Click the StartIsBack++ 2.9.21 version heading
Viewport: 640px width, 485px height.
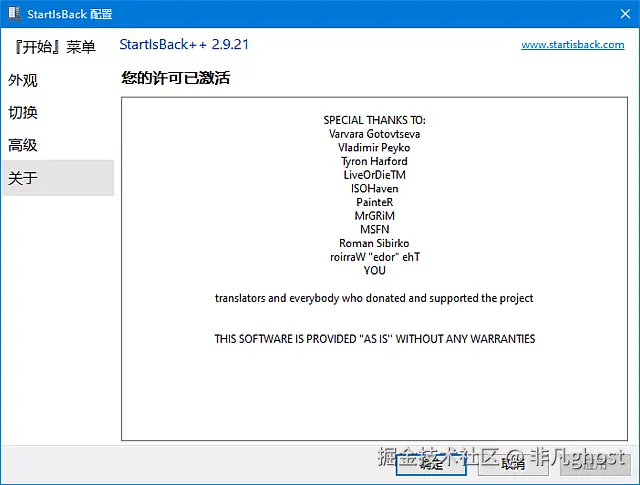coord(184,44)
